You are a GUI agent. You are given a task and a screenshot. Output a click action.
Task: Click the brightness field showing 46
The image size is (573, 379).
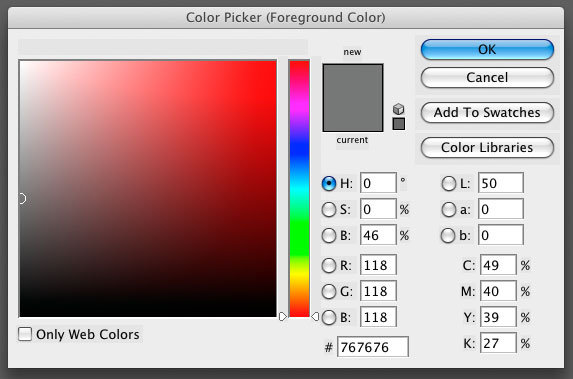[x=378, y=235]
